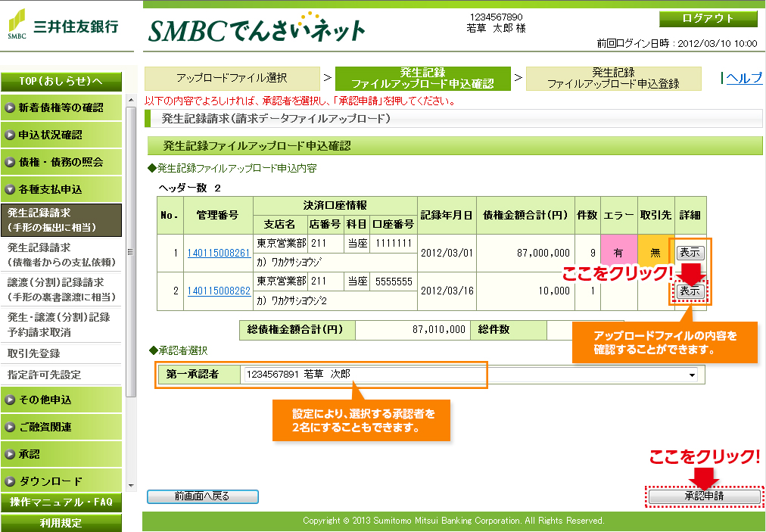
Task: Click account number 1111111 cell
Action: [394, 244]
